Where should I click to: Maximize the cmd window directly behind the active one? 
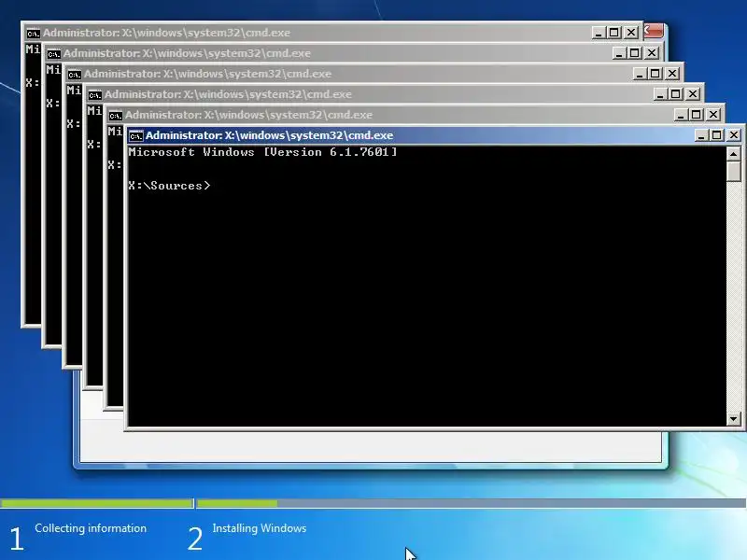[x=696, y=114]
